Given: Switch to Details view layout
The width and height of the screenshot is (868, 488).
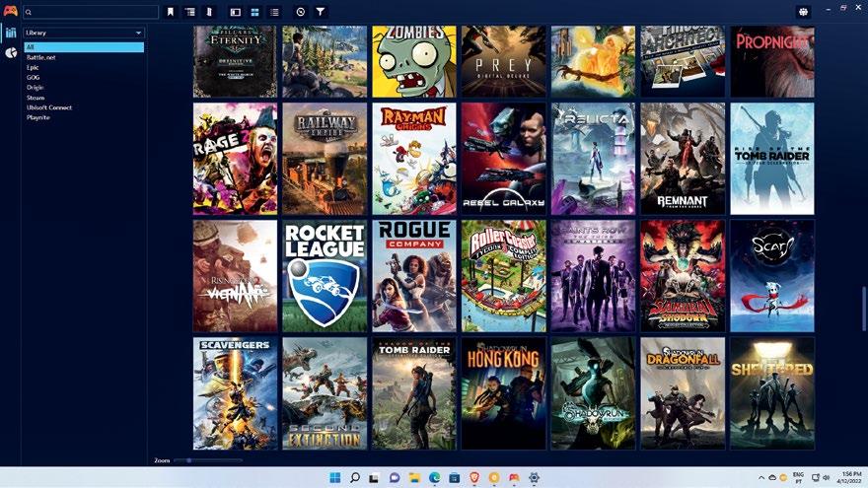Looking at the screenshot, I should [236, 12].
